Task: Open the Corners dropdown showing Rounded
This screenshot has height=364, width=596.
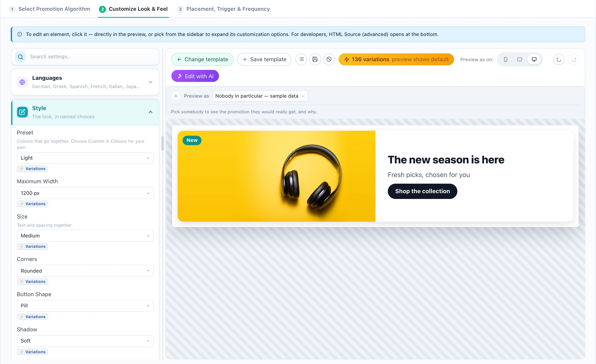Action: [85, 271]
